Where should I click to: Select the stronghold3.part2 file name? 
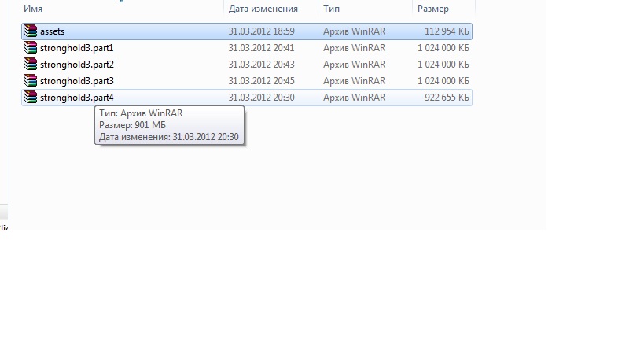coord(76,65)
